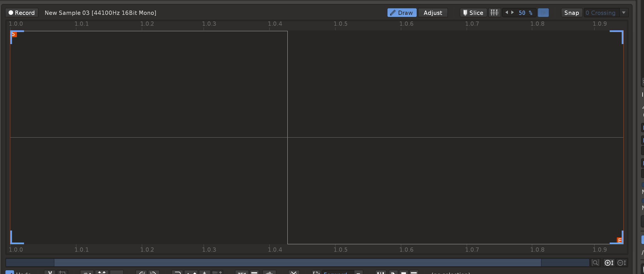Click the loop start S marker
Viewport: 644px width, 274px height.
pyautogui.click(x=14, y=34)
